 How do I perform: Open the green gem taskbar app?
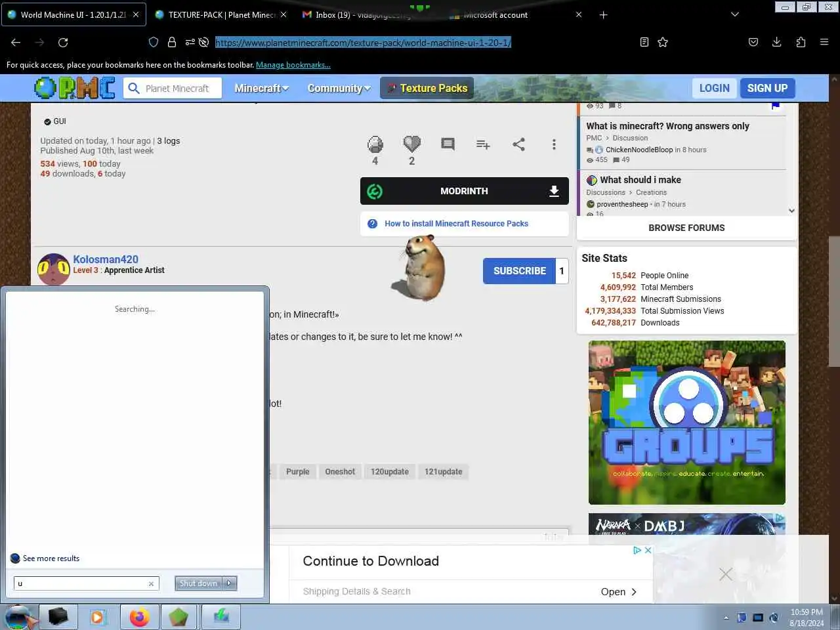(178, 618)
